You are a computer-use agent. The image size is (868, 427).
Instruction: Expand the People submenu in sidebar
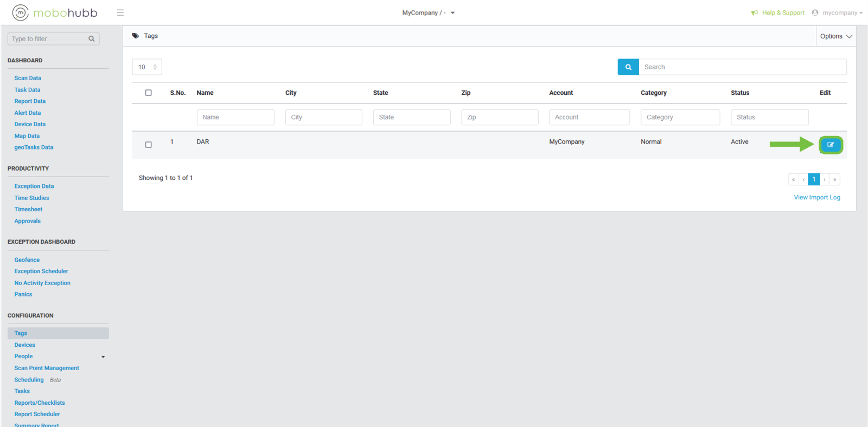[x=103, y=357]
